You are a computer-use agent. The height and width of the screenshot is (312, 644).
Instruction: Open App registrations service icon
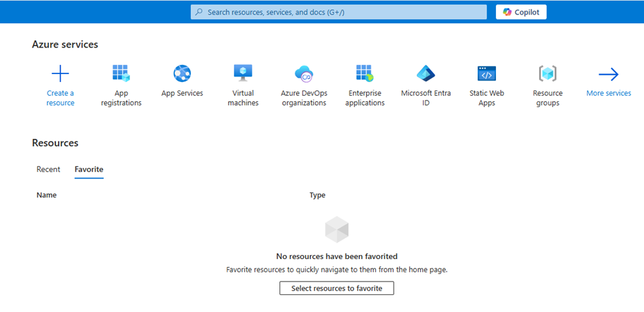[121, 73]
